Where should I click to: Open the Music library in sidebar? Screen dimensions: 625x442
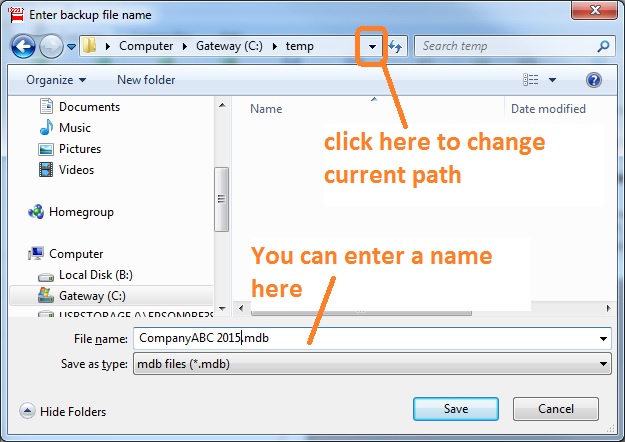tap(74, 128)
